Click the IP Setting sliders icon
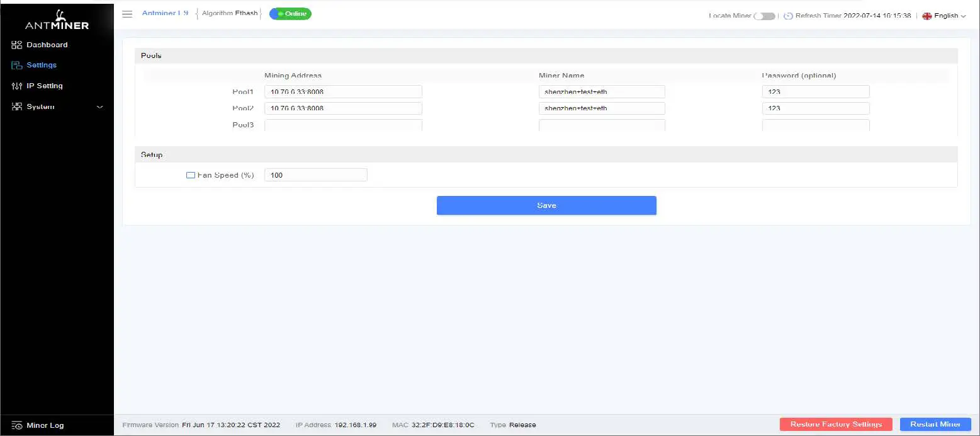The image size is (980, 436). (x=16, y=86)
